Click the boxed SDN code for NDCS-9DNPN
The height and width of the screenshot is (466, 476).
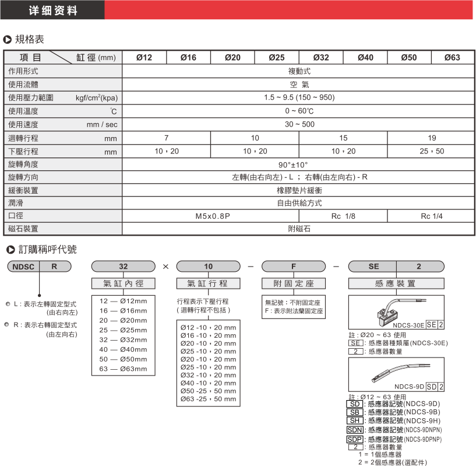(354, 429)
